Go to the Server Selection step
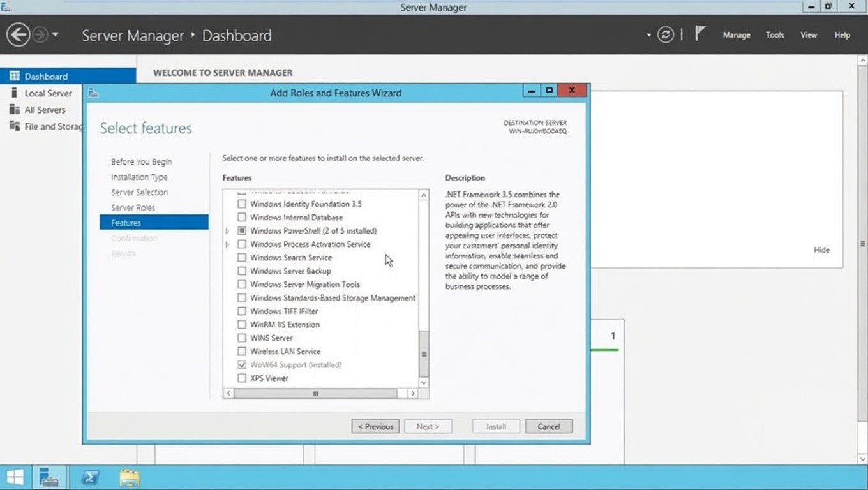The width and height of the screenshot is (868, 490). tap(139, 192)
